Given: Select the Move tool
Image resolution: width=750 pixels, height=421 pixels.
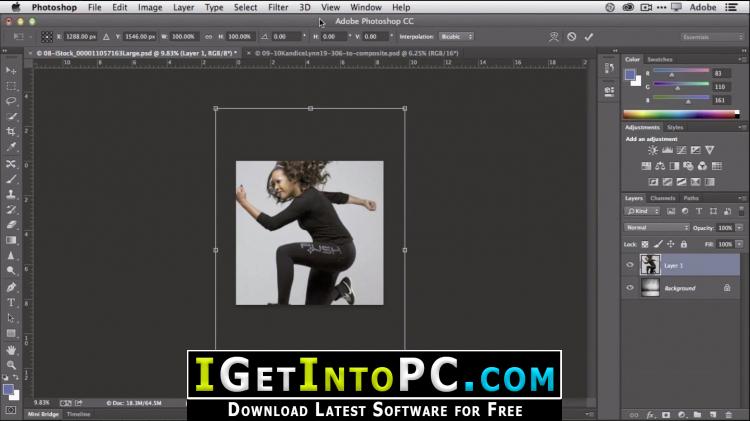Looking at the screenshot, I should click(x=11, y=70).
